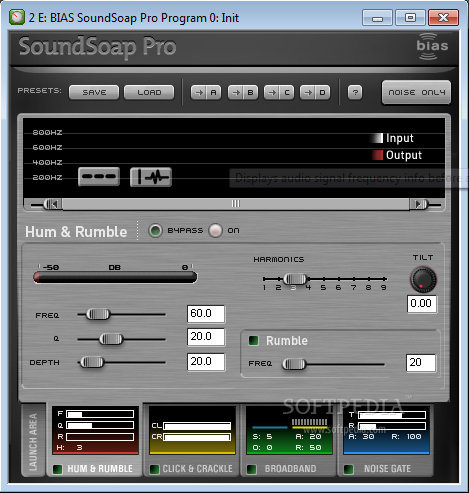
Task: Switch to the Click & Crackle tab
Action: [x=197, y=469]
